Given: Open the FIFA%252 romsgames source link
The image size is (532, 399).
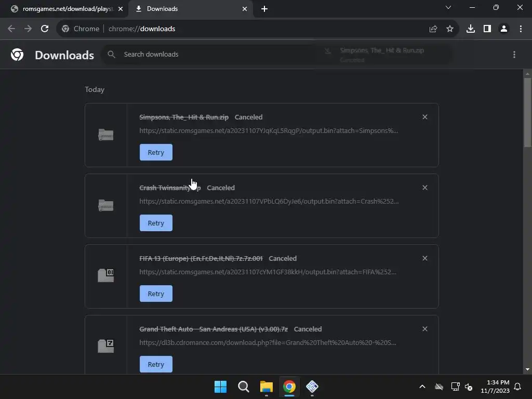Looking at the screenshot, I should click(x=268, y=272).
